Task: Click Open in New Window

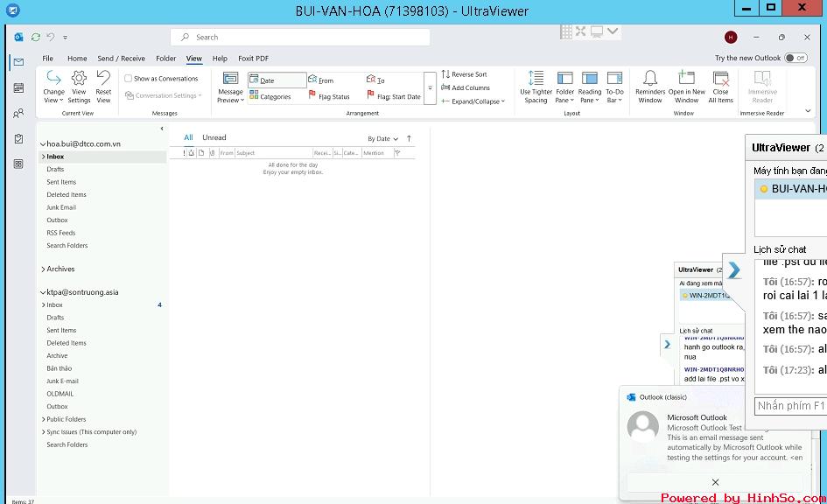Action: (687, 87)
